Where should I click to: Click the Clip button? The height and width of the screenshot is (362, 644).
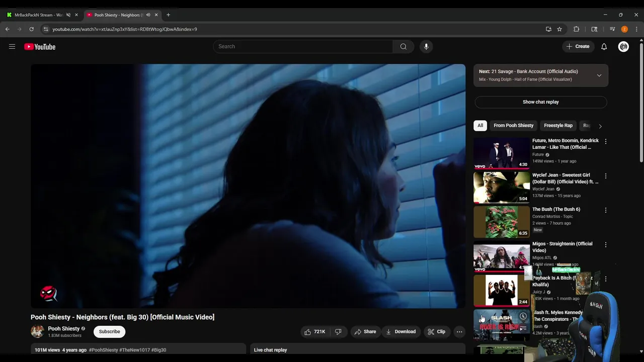(x=436, y=332)
